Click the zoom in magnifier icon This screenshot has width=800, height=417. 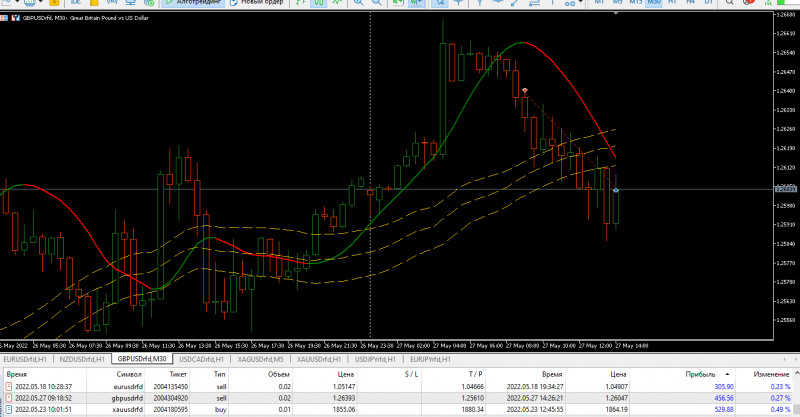[x=359, y=3]
